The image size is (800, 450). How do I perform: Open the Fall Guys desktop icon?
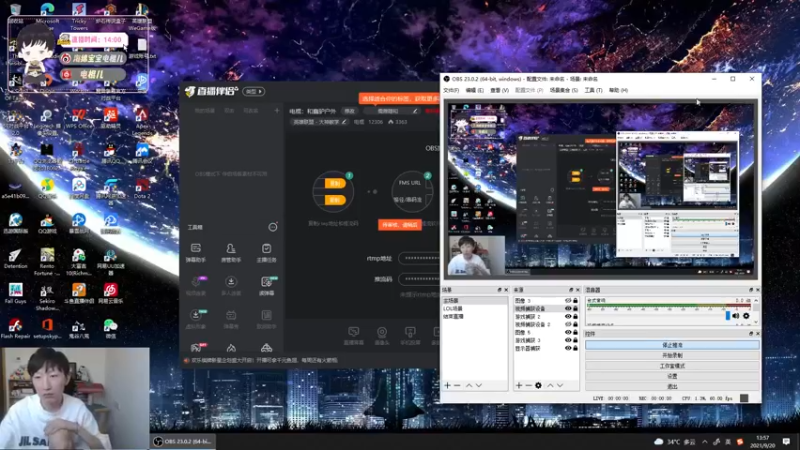pyautogui.click(x=15, y=293)
